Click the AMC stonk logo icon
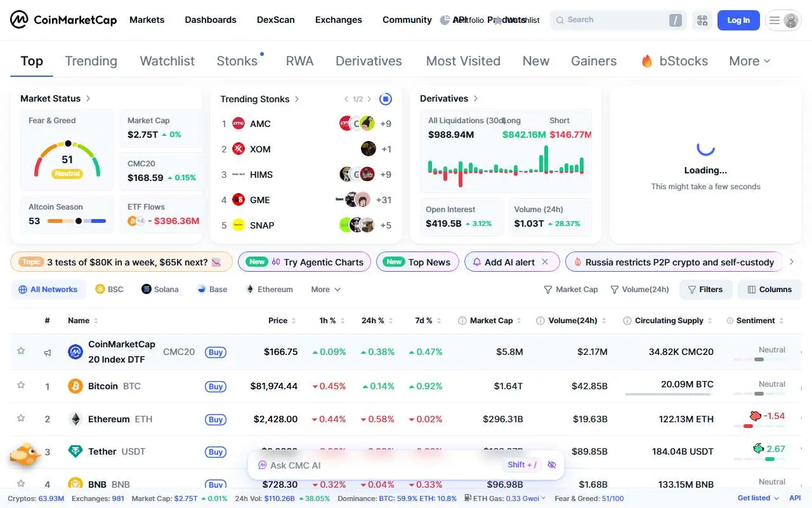Screen dimensions: 812x508 239,123
